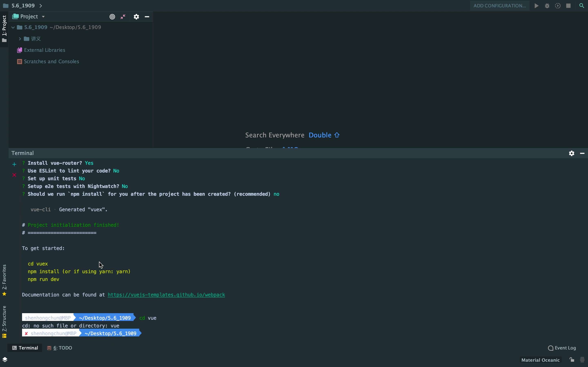Viewport: 588px width, 367px height.
Task: Open Project panel gear settings
Action: pyautogui.click(x=136, y=17)
